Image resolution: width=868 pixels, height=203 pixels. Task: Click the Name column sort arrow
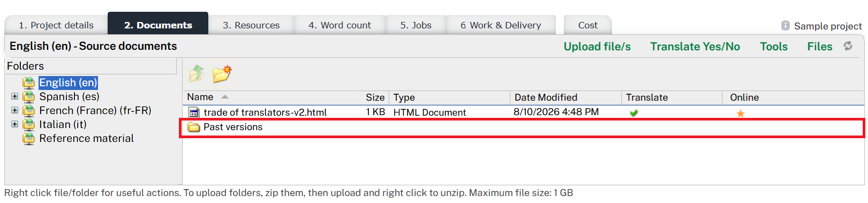(x=225, y=97)
